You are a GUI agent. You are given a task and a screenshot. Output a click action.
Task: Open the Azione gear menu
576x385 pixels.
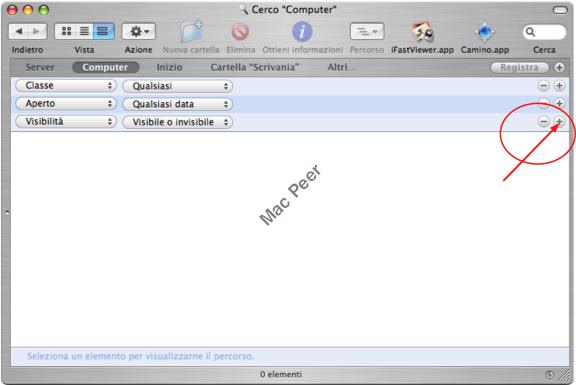(x=138, y=32)
